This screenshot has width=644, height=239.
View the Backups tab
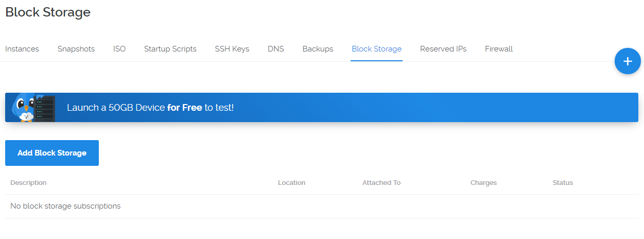click(318, 49)
